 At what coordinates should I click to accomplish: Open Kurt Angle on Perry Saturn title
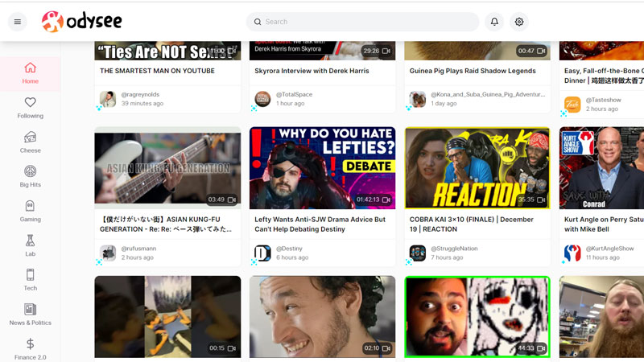click(x=604, y=224)
